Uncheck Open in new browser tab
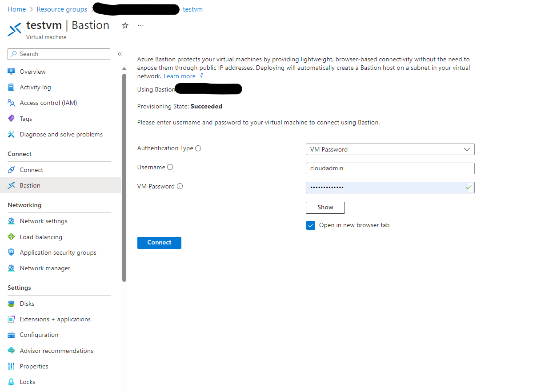Image resolution: width=537 pixels, height=392 pixels. tap(311, 225)
